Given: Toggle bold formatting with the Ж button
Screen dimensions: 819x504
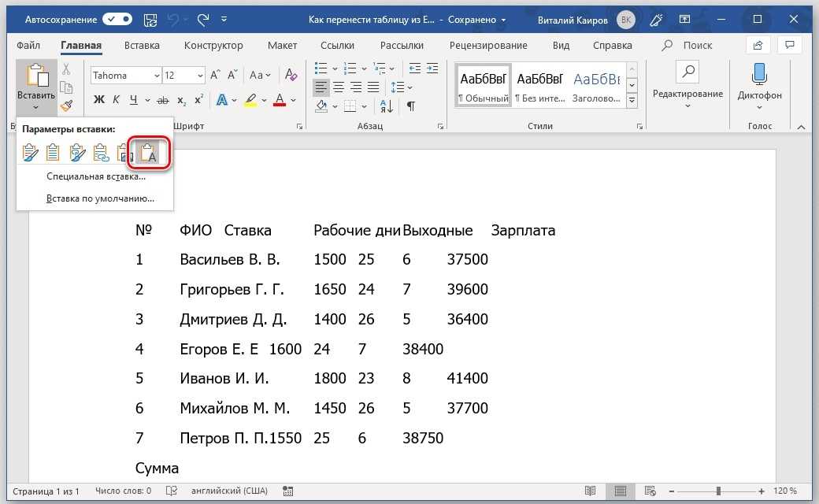Looking at the screenshot, I should pyautogui.click(x=99, y=100).
